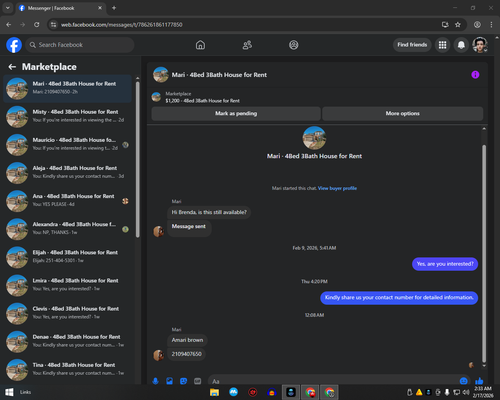Image resolution: width=500 pixels, height=400 pixels.
Task: Open the account profile picture menu
Action: 480,45
